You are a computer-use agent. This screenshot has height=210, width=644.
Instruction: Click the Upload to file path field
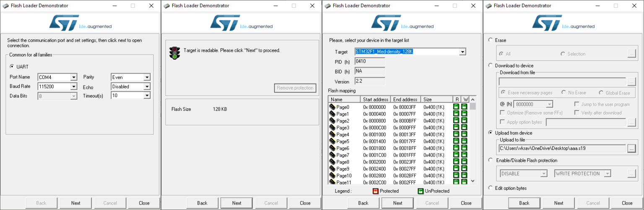[562, 148]
